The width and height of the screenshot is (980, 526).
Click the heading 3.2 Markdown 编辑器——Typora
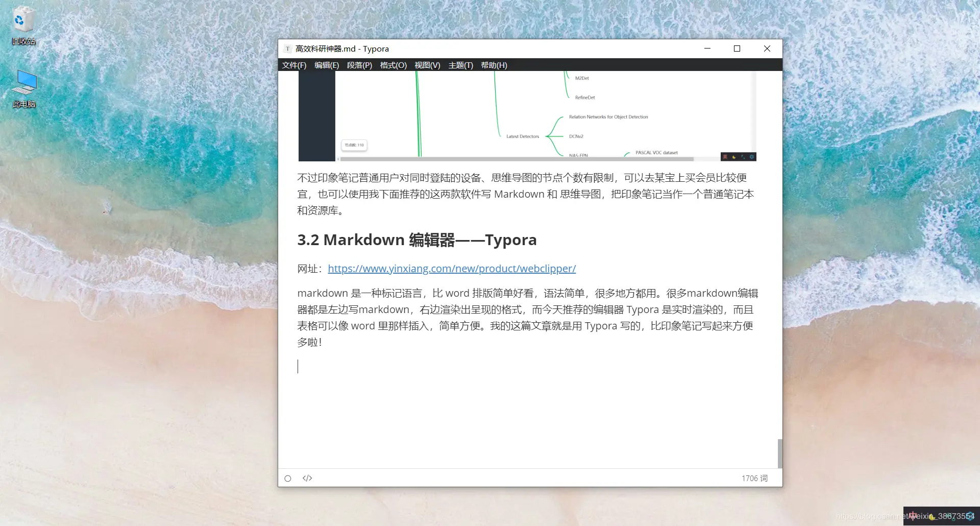click(x=417, y=240)
